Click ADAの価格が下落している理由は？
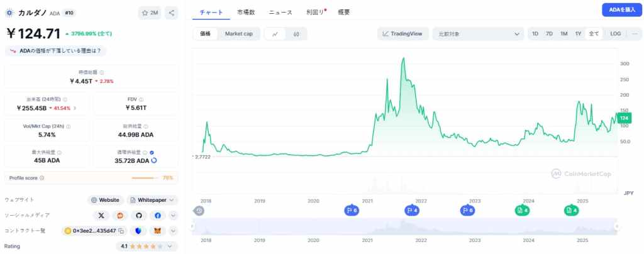The width and height of the screenshot is (644, 254). coord(55,52)
